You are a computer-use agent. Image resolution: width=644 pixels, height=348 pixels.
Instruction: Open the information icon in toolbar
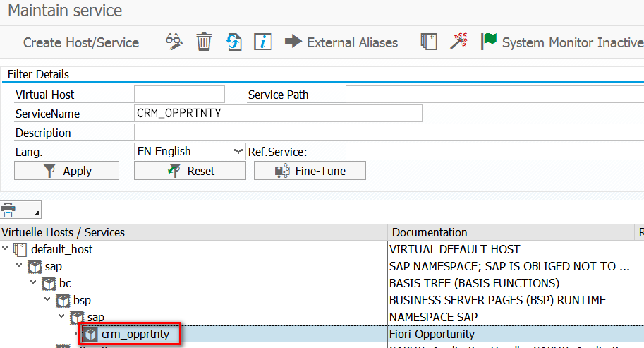pyautogui.click(x=263, y=42)
